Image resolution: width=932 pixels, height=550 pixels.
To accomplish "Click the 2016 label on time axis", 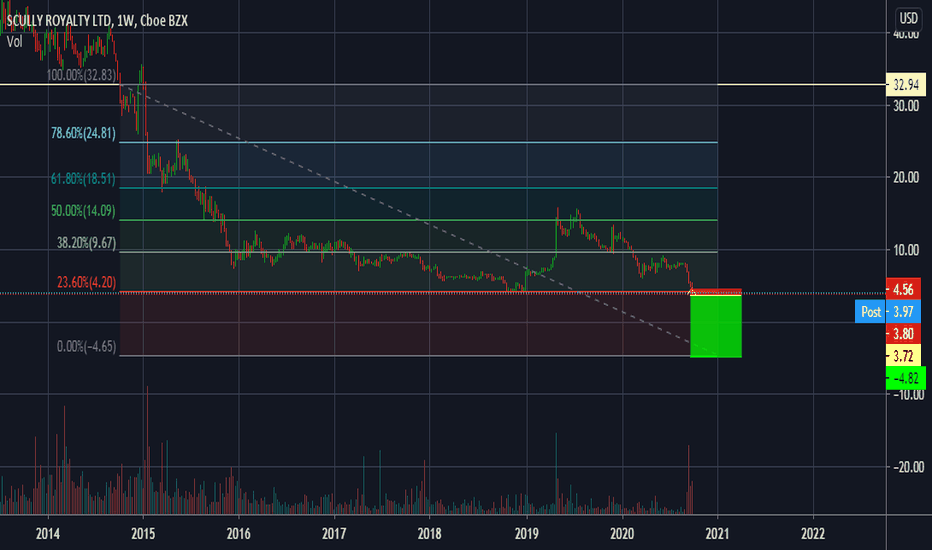I will point(239,533).
